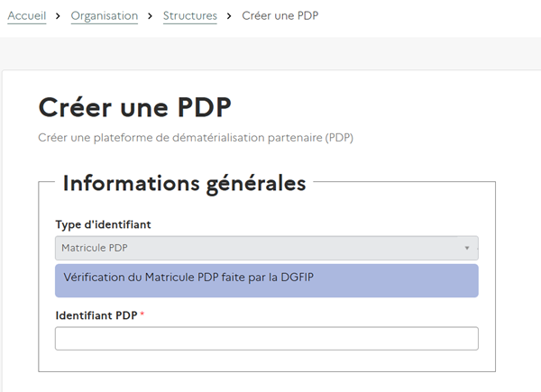
Task: Open Organisation breadcrumb link
Action: [x=105, y=16]
